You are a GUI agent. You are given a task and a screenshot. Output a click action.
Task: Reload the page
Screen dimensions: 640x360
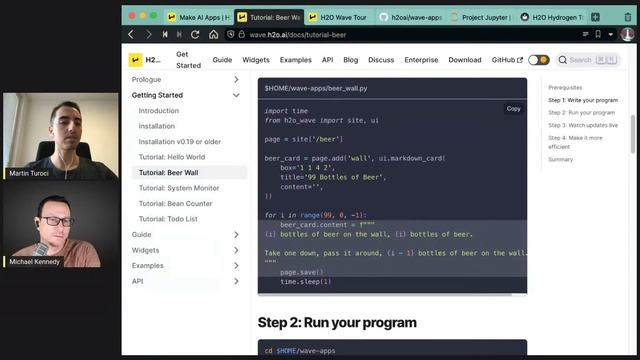point(195,35)
